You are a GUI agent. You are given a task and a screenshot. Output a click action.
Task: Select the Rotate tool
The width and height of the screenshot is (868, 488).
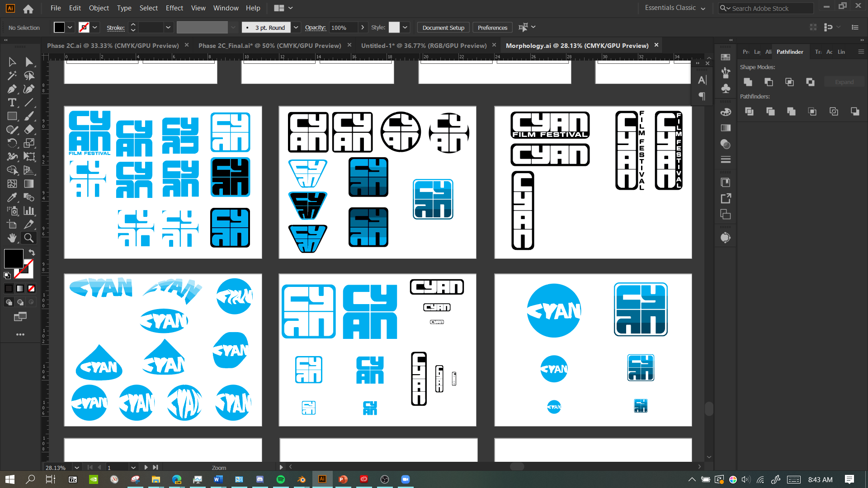[12, 143]
